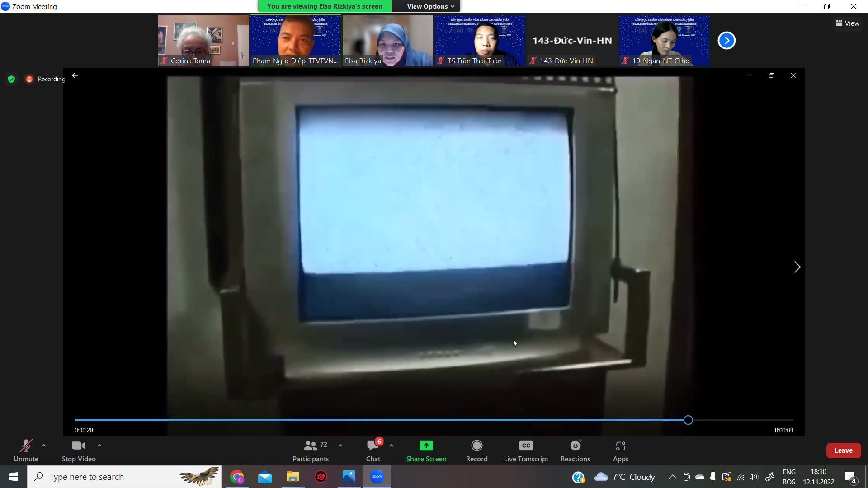
Task: Start recording with the Record button
Action: pyautogui.click(x=477, y=450)
